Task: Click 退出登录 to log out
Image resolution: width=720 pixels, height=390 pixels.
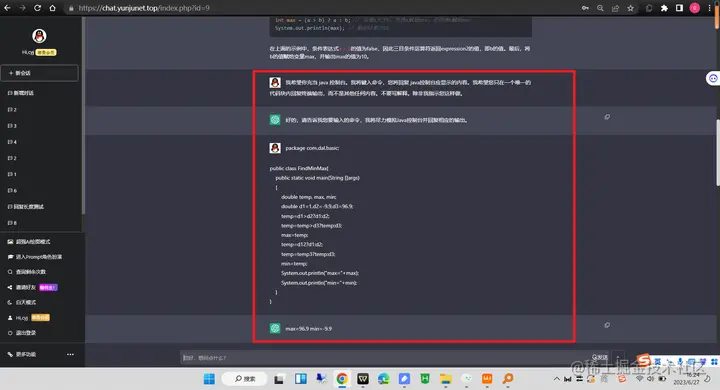Action: [22, 333]
